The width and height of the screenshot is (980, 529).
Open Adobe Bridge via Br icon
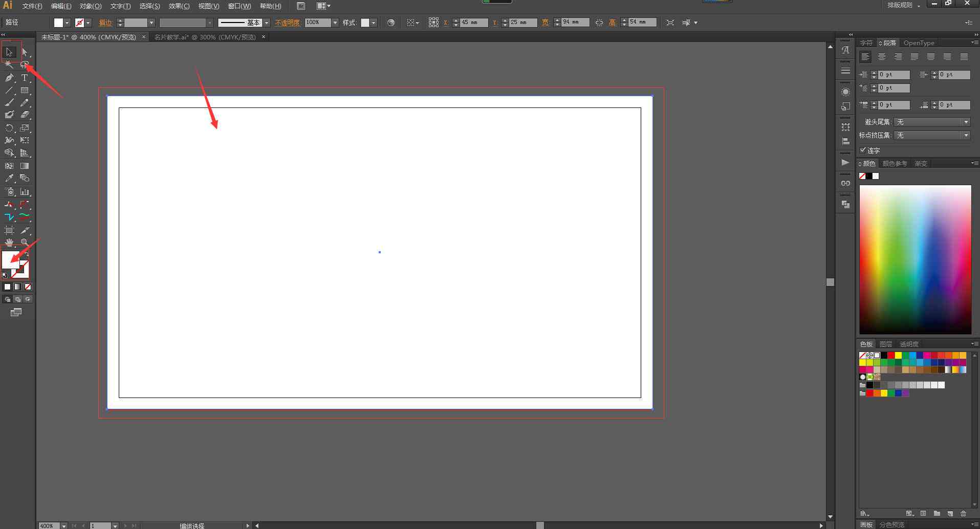[x=301, y=6]
